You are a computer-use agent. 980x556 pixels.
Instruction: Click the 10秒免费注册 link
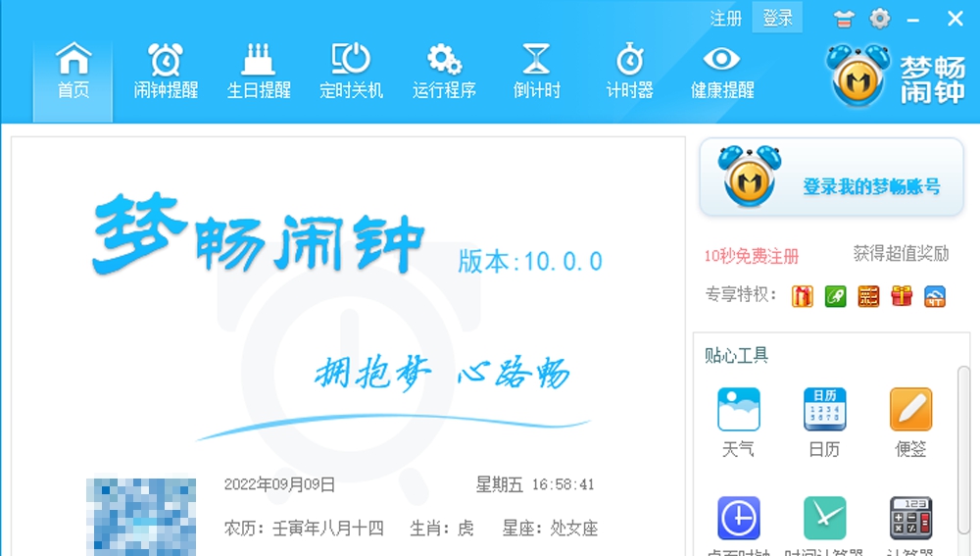pyautogui.click(x=752, y=256)
